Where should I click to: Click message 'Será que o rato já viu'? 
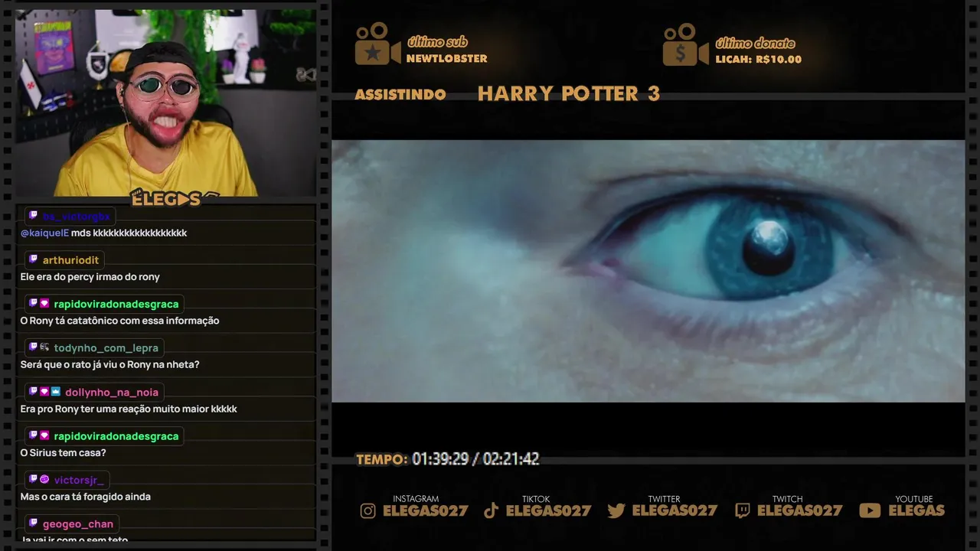click(109, 365)
